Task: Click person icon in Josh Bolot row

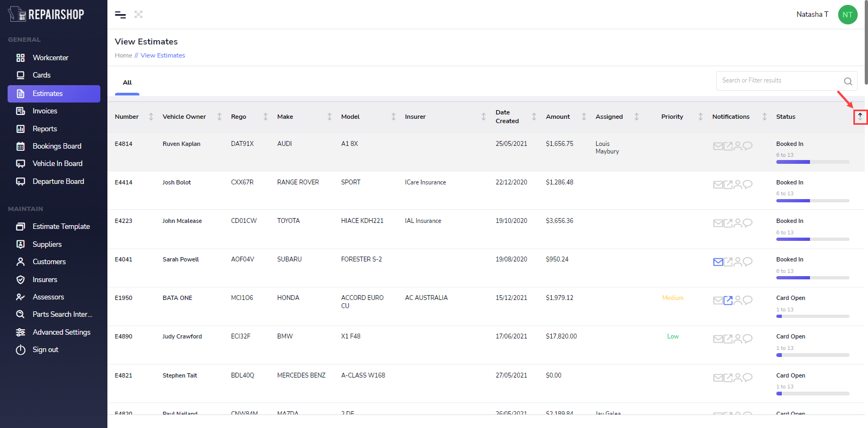Action: (738, 184)
